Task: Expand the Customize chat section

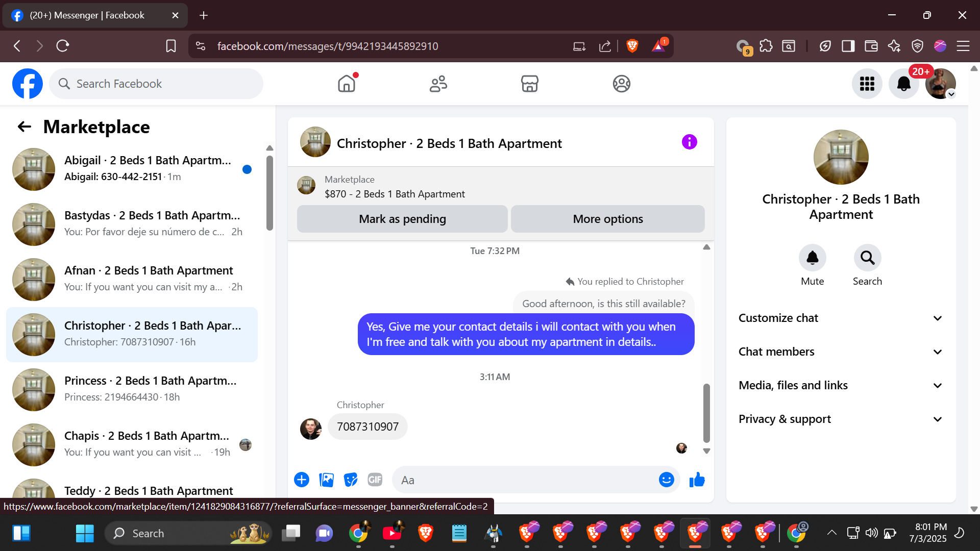Action: click(x=841, y=318)
